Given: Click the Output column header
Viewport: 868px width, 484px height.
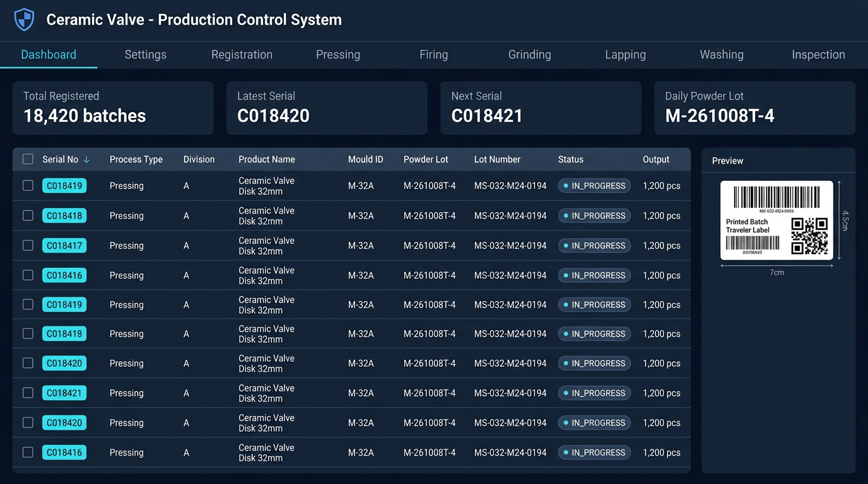Looking at the screenshot, I should click(x=656, y=159).
